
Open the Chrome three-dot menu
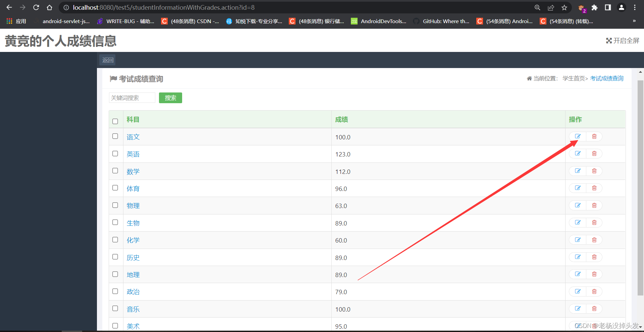point(635,7)
